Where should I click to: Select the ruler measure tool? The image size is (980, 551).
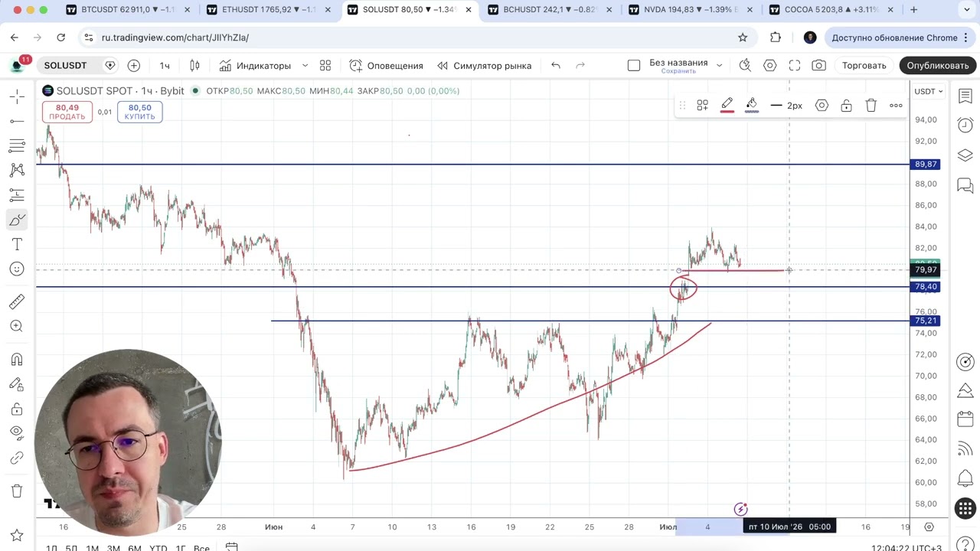[x=17, y=302]
